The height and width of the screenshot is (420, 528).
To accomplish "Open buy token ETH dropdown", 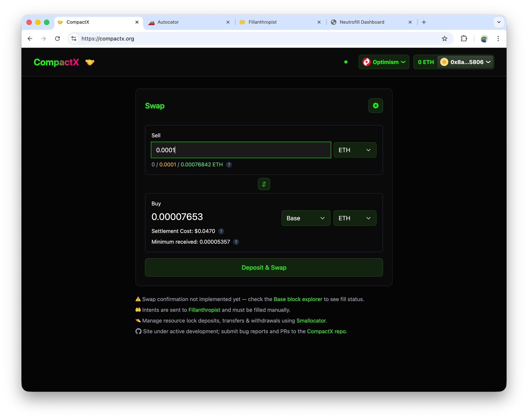I will [x=355, y=218].
